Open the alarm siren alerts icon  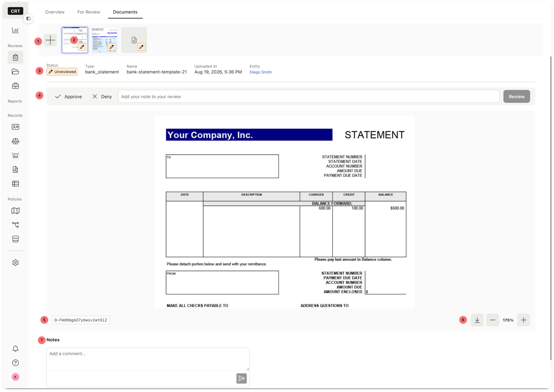point(15,156)
